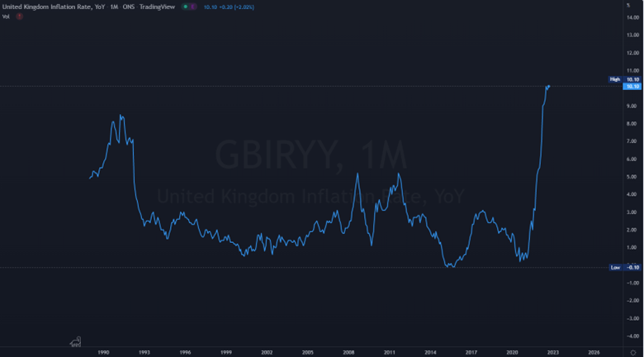Click the Low label on price axis
The height and width of the screenshot is (357, 644).
pyautogui.click(x=615, y=268)
